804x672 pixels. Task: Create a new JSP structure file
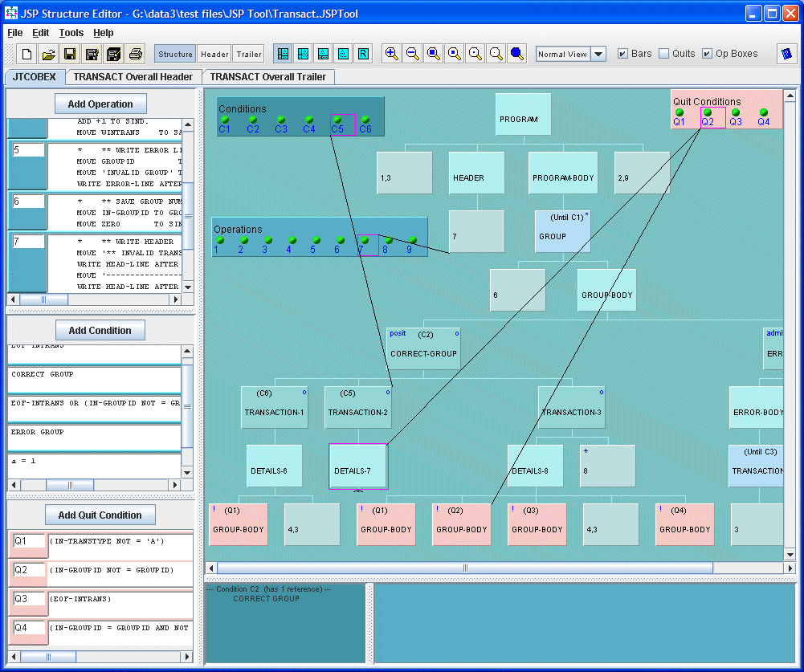(27, 54)
